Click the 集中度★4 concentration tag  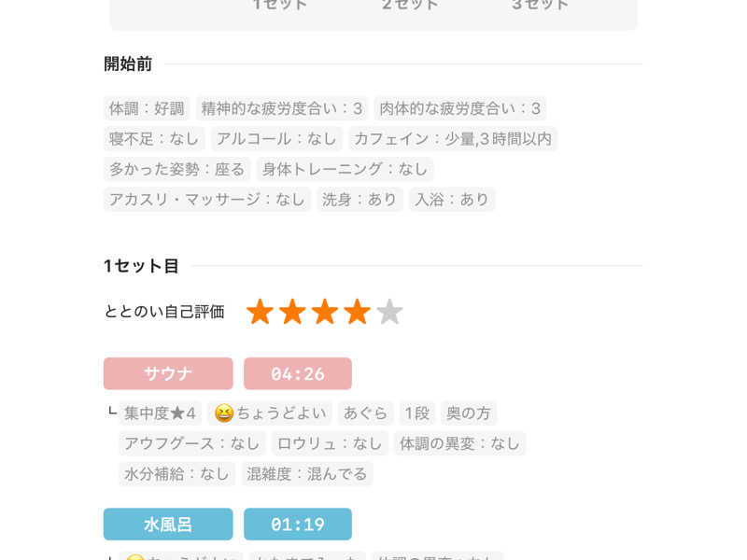(x=160, y=413)
